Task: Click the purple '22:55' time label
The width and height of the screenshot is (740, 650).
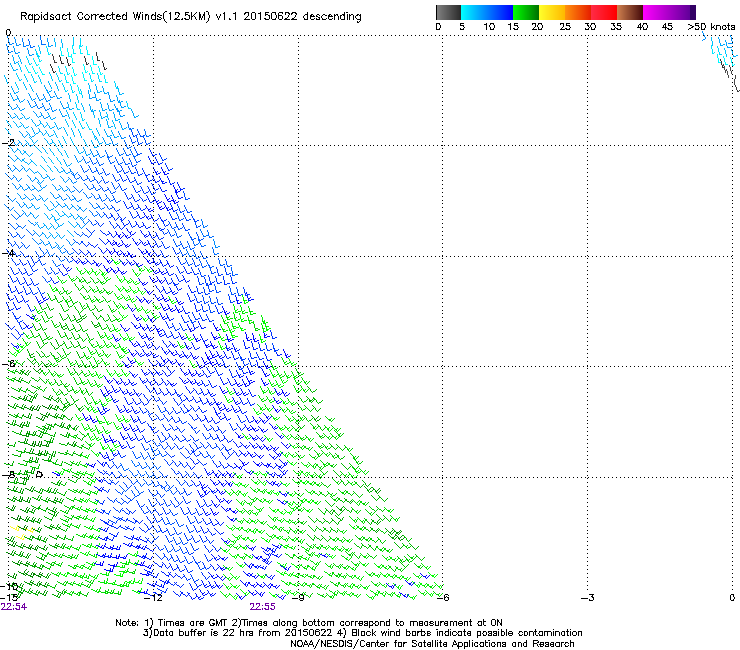Action: (262, 607)
